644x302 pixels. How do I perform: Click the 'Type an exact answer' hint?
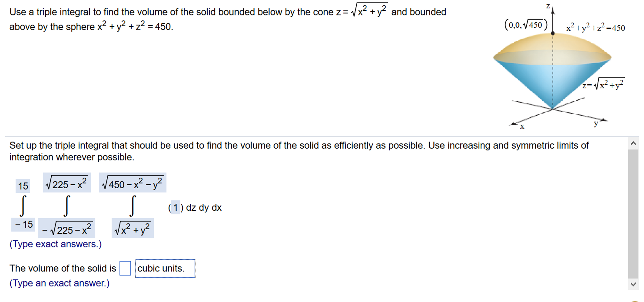59,283
